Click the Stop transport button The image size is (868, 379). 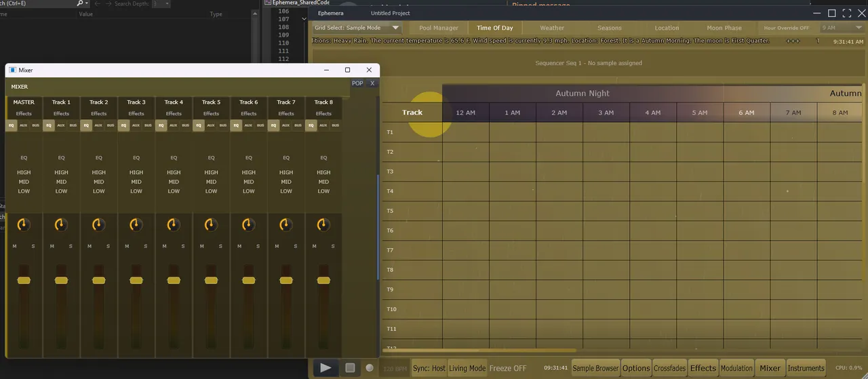click(350, 367)
